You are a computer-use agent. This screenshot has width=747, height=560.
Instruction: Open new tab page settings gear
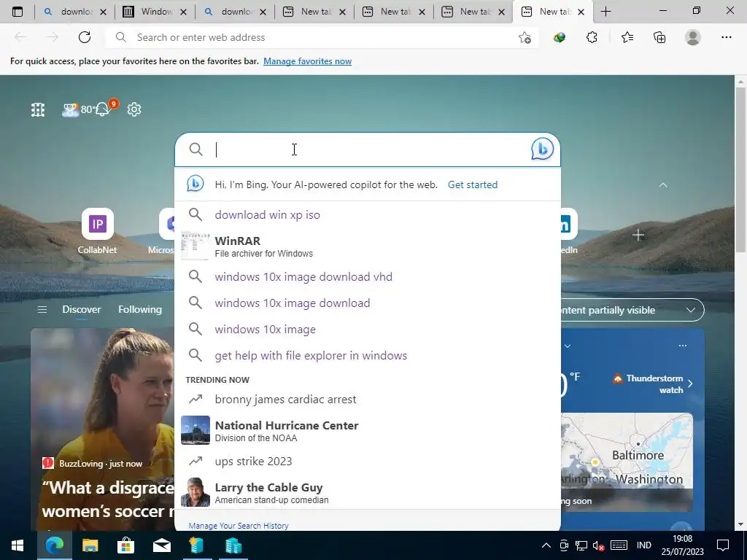coord(134,109)
